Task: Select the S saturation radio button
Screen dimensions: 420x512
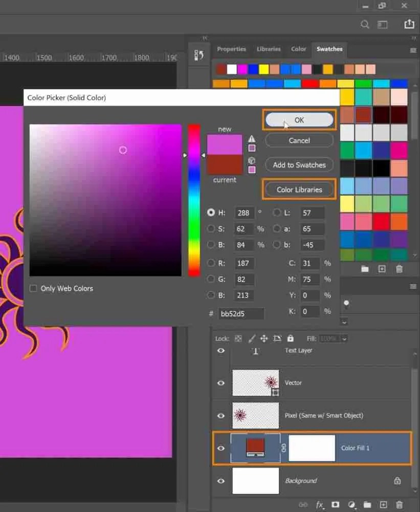Action: tap(211, 228)
